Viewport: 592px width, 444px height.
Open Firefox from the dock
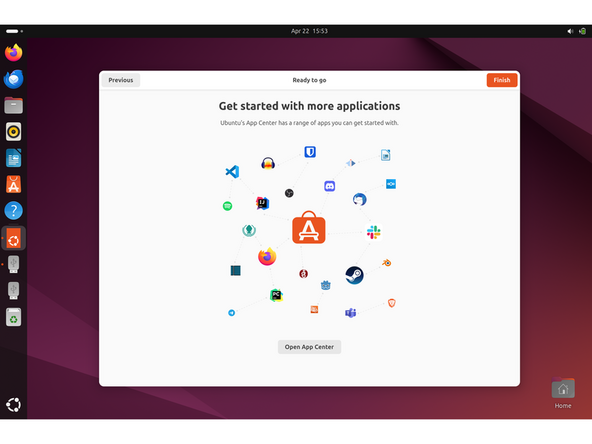click(14, 52)
